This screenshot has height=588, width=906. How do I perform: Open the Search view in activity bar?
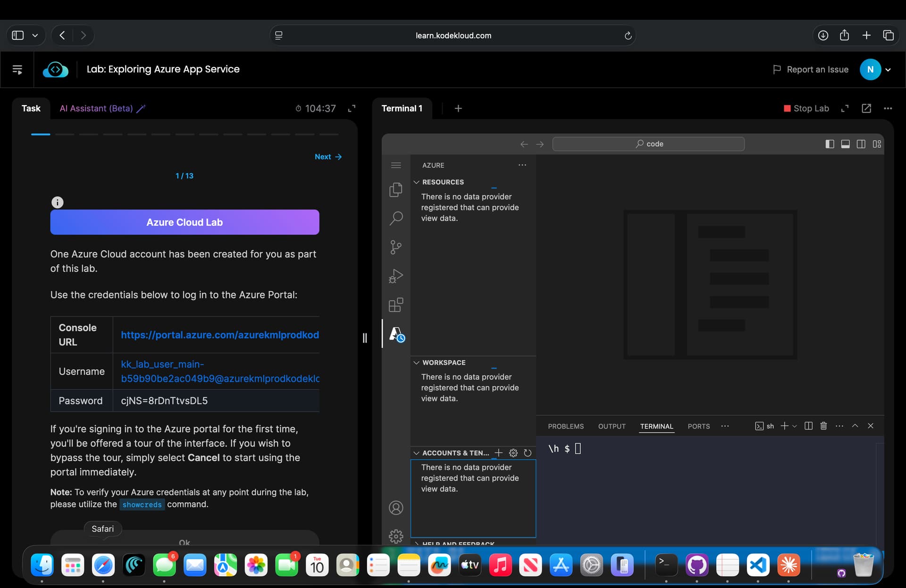(x=395, y=218)
